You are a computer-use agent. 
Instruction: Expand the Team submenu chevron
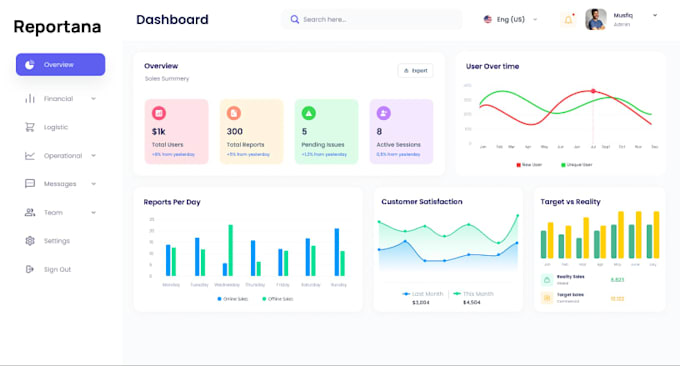(x=93, y=212)
